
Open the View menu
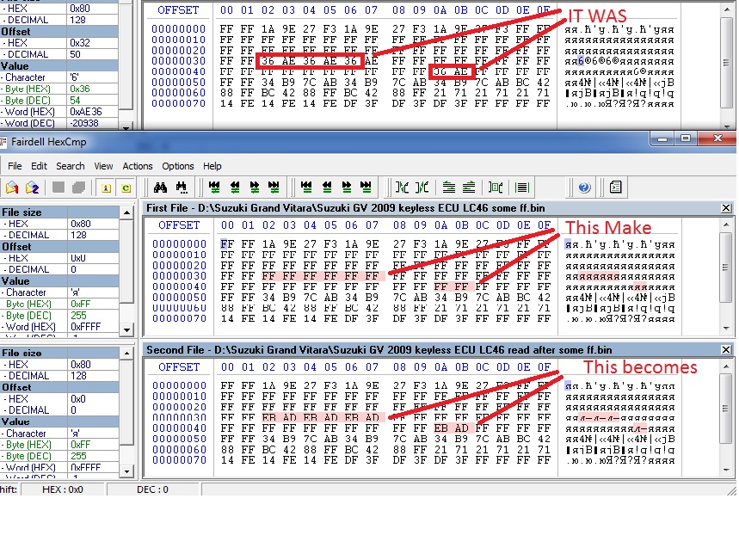103,166
